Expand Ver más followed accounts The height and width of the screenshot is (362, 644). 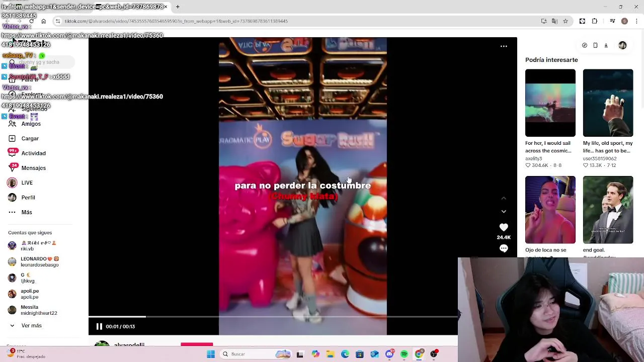25,325
